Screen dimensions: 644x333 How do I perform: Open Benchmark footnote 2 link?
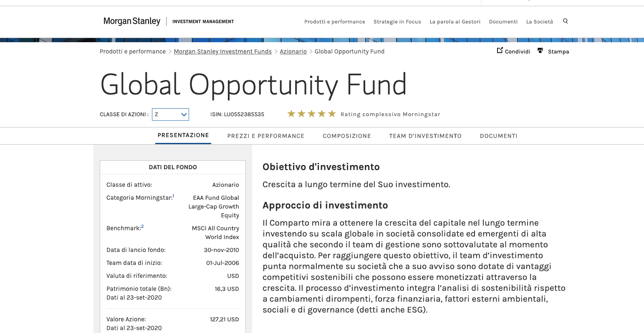pos(142,226)
